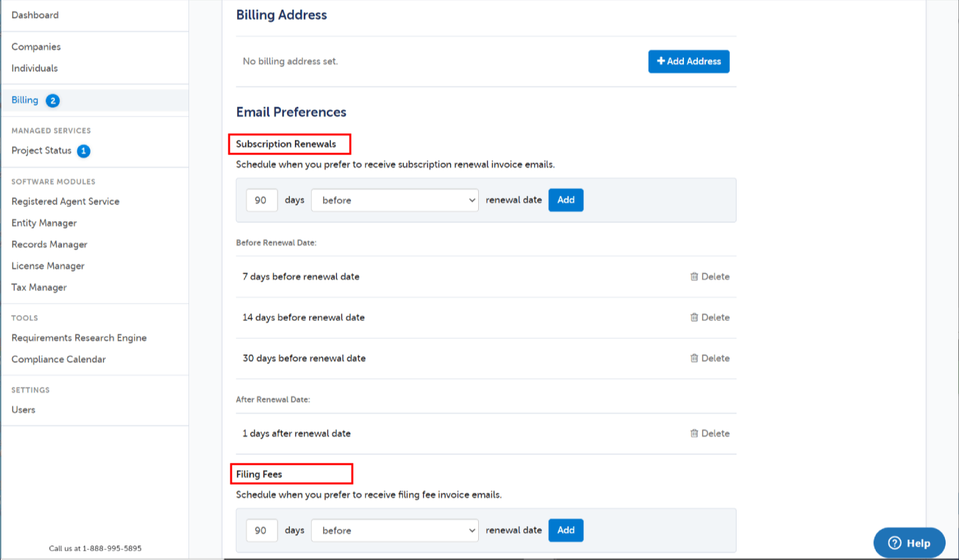Click the 'Email Preferences' heading

pos(291,112)
